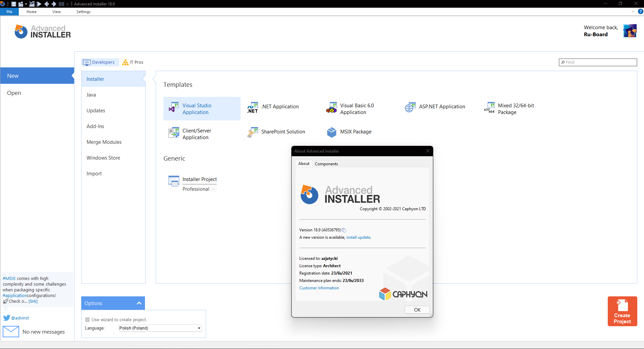Switch to About tab in About dialog
This screenshot has height=349, width=644.
tap(304, 164)
